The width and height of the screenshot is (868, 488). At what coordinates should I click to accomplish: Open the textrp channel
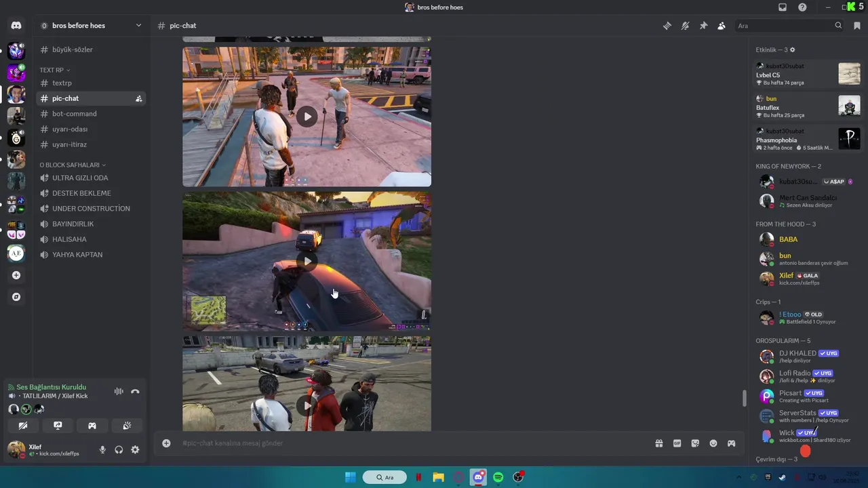click(91, 83)
